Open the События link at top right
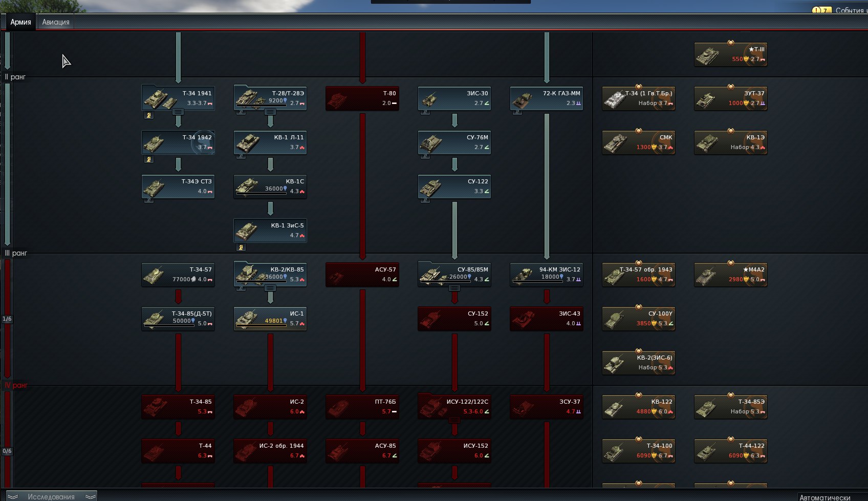Image resolution: width=868 pixels, height=501 pixels. click(x=850, y=10)
